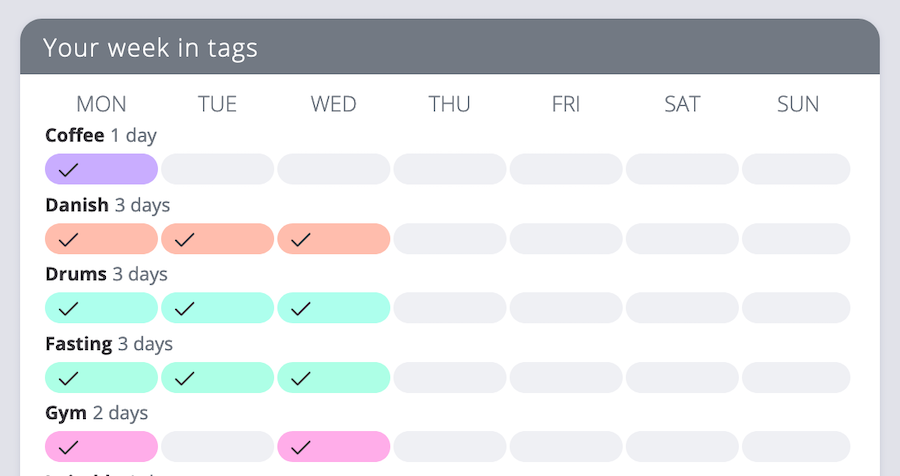Uncheck Drums tag on Monday

pos(102,308)
